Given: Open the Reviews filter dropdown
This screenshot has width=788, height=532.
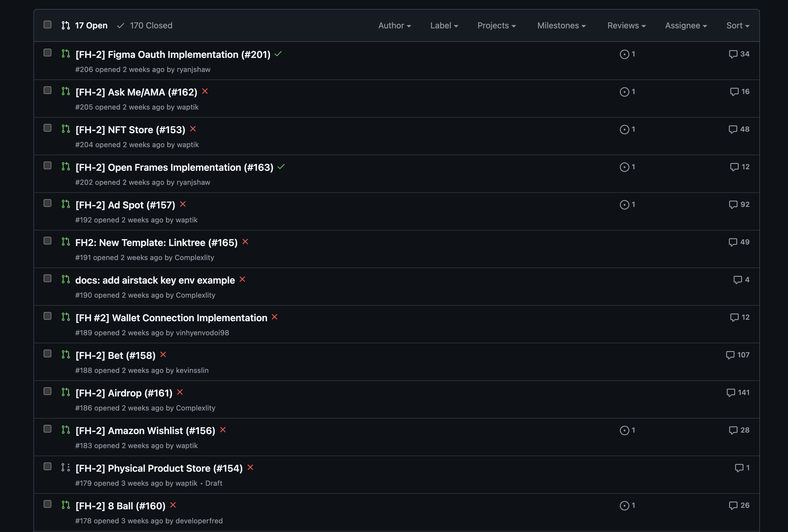Looking at the screenshot, I should 627,25.
